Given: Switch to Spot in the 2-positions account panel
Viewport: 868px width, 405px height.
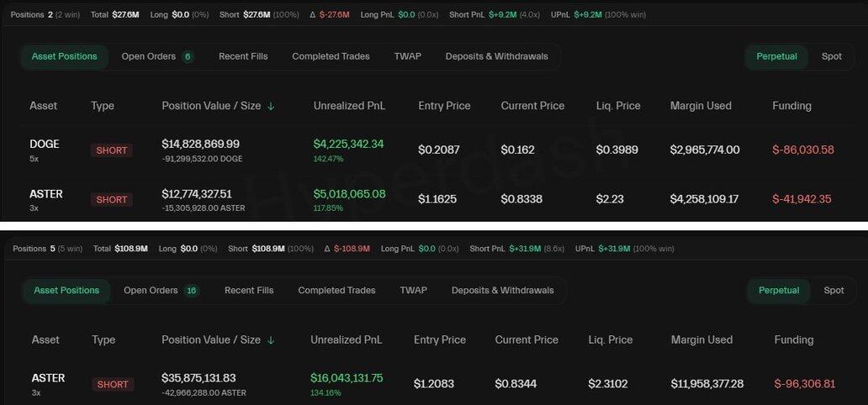Looking at the screenshot, I should [x=831, y=56].
